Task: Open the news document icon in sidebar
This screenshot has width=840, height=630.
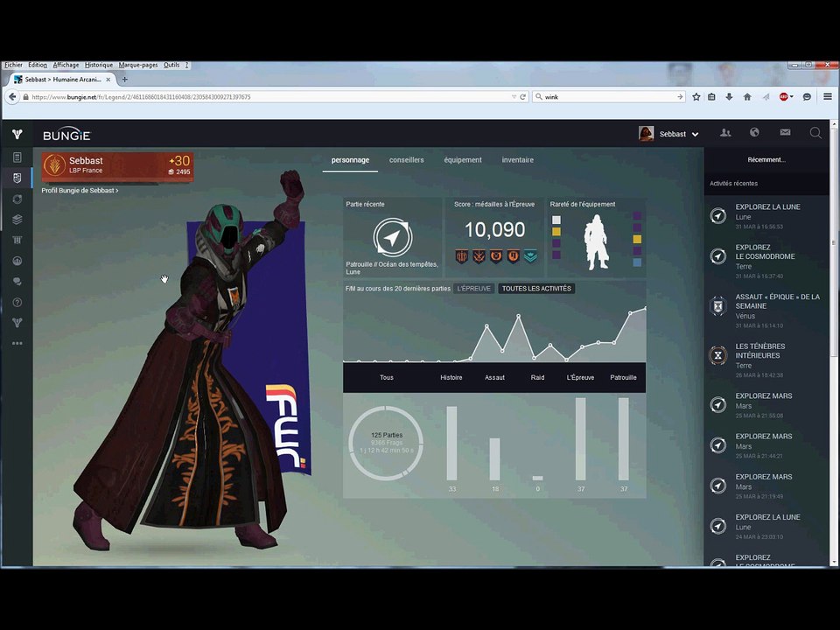Action: click(x=17, y=157)
